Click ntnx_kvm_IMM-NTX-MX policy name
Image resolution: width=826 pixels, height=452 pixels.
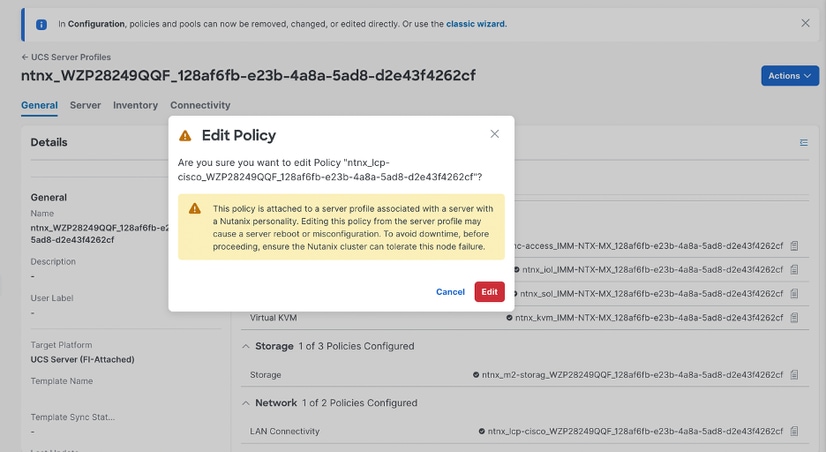point(649,318)
